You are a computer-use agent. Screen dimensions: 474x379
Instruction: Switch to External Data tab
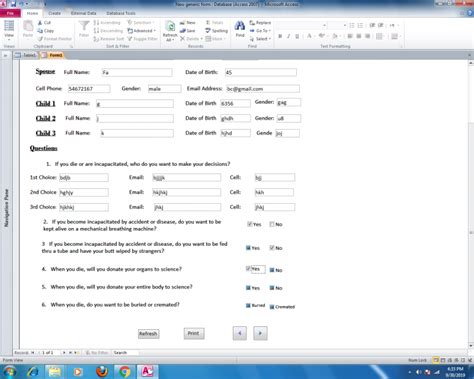(83, 13)
